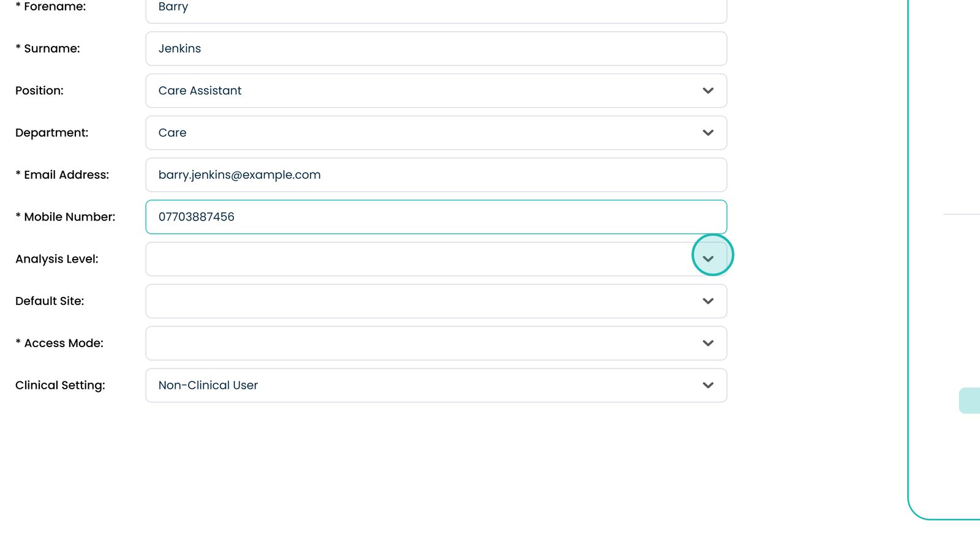Viewport: 980px width, 551px height.
Task: Click the Mobile Number label text
Action: tap(69, 217)
